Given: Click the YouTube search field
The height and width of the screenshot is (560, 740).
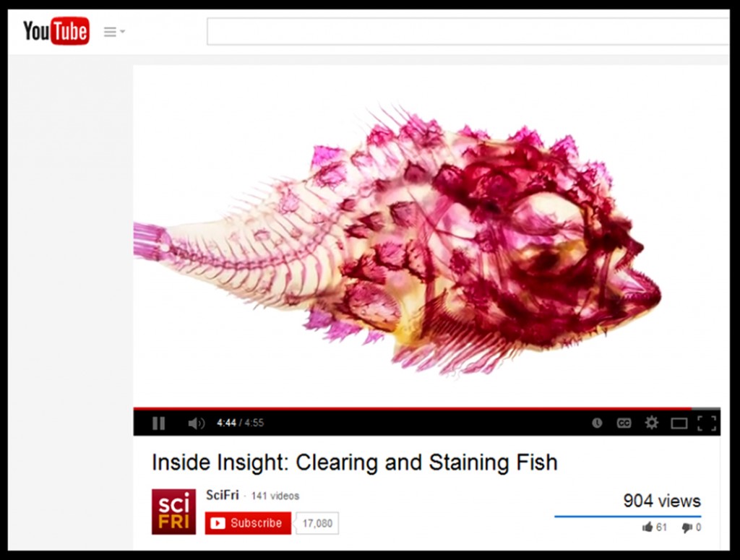Looking at the screenshot, I should [468, 32].
